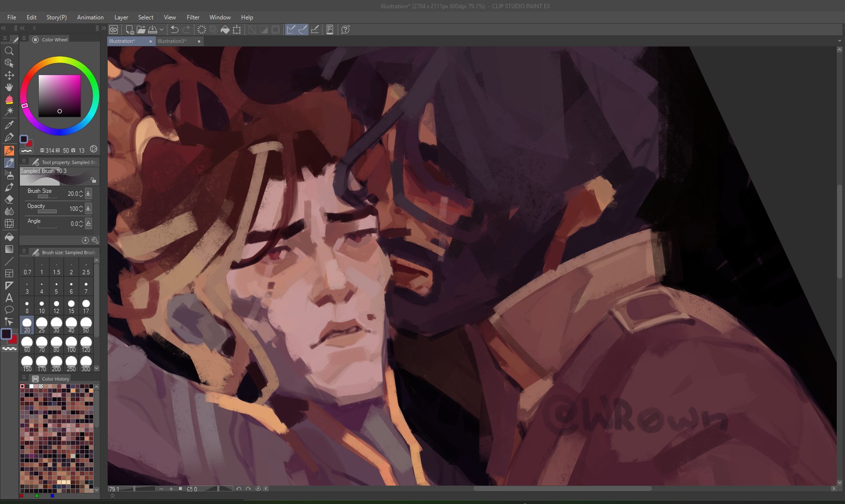
Task: Open the save options dropdown arrow
Action: pos(162,30)
